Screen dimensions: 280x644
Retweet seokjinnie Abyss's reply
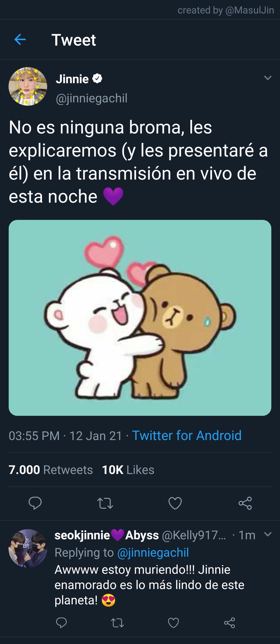(118, 623)
